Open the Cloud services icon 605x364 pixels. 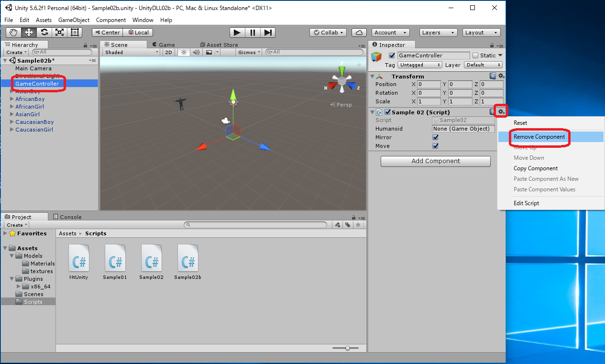point(359,33)
